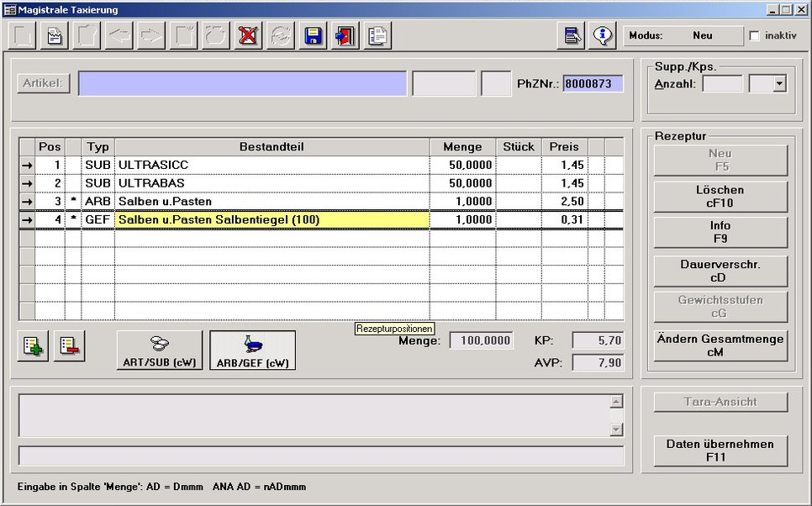812x506 pixels.
Task: Click the Info F9 button
Action: coord(720,232)
